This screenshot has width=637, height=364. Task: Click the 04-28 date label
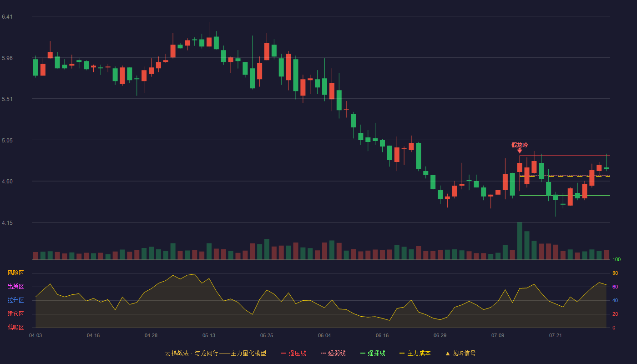coord(151,335)
